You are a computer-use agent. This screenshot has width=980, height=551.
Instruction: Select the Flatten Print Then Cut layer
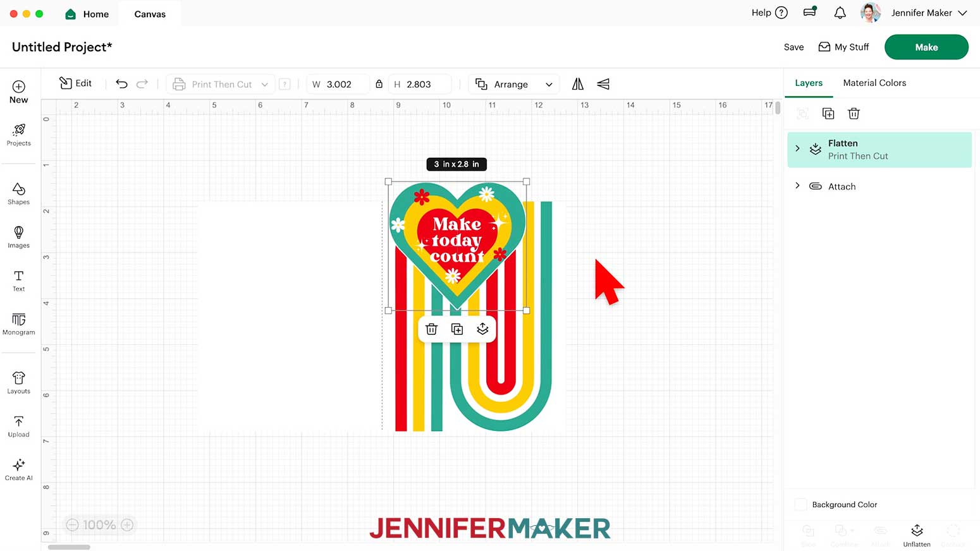pos(879,150)
